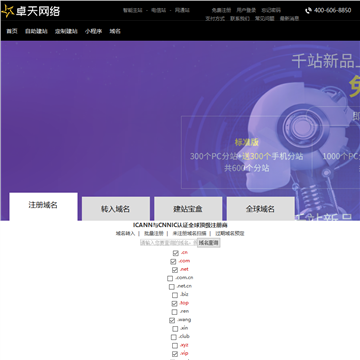
Task: Uncheck the .wang domain checkbox
Action: point(172,320)
